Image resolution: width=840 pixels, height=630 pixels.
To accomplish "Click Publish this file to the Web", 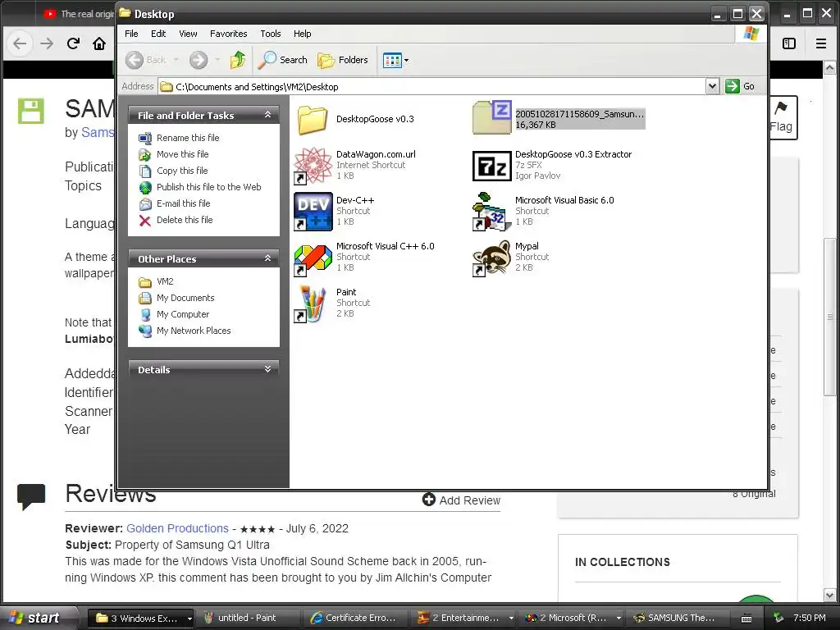I will tap(208, 187).
